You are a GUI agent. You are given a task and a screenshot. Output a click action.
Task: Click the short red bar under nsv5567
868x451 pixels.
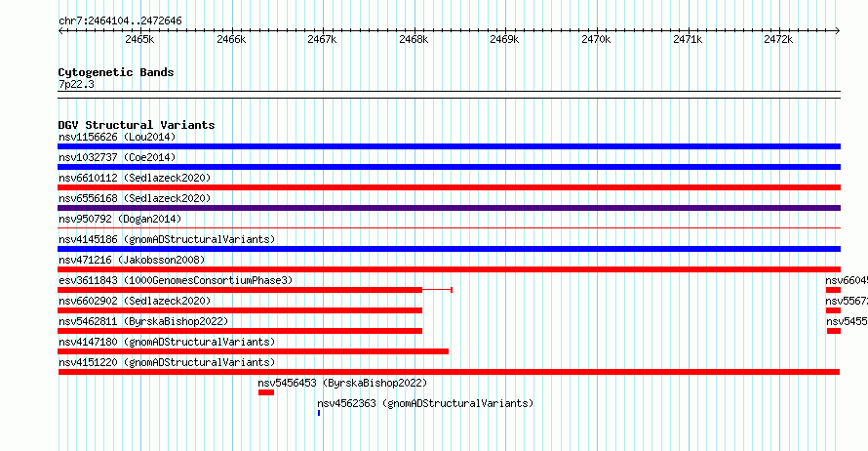point(833,310)
